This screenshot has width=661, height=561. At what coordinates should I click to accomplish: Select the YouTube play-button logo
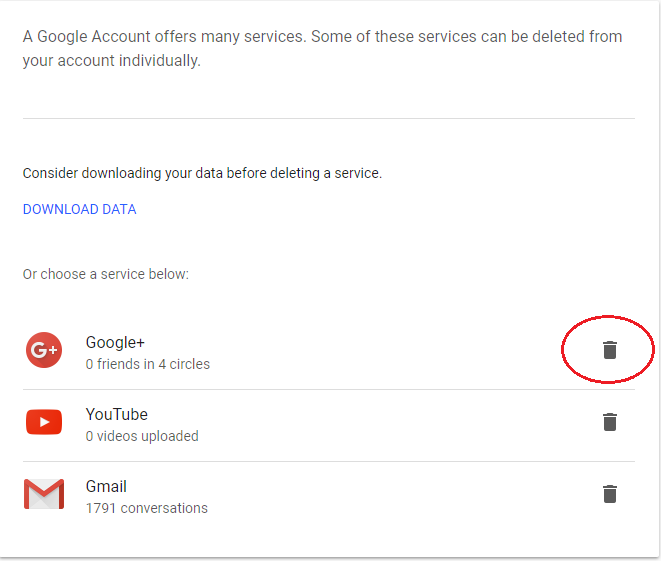(44, 422)
